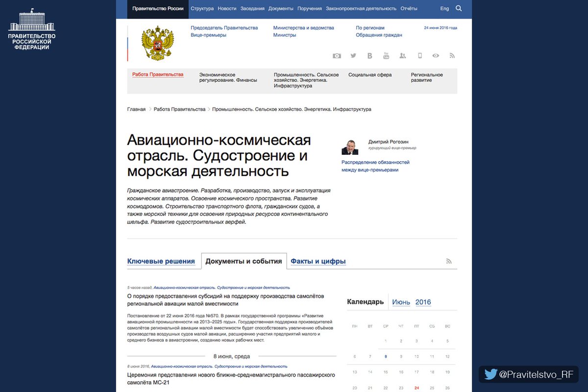Open Промышленность. Сельское хозяйство section in grey bar
588x392 pixels.
click(x=306, y=80)
